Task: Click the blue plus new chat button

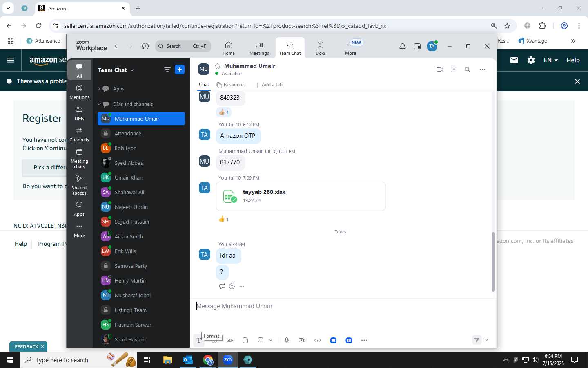Action: pyautogui.click(x=180, y=70)
